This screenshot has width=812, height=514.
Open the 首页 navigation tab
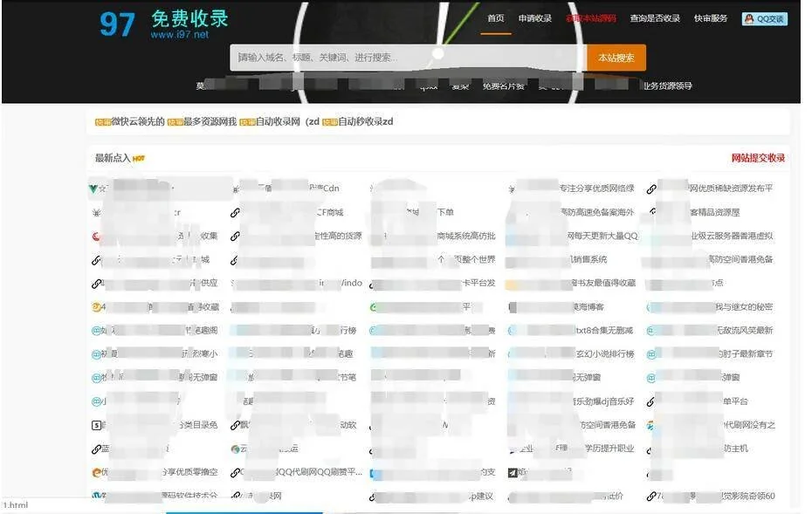(x=495, y=18)
